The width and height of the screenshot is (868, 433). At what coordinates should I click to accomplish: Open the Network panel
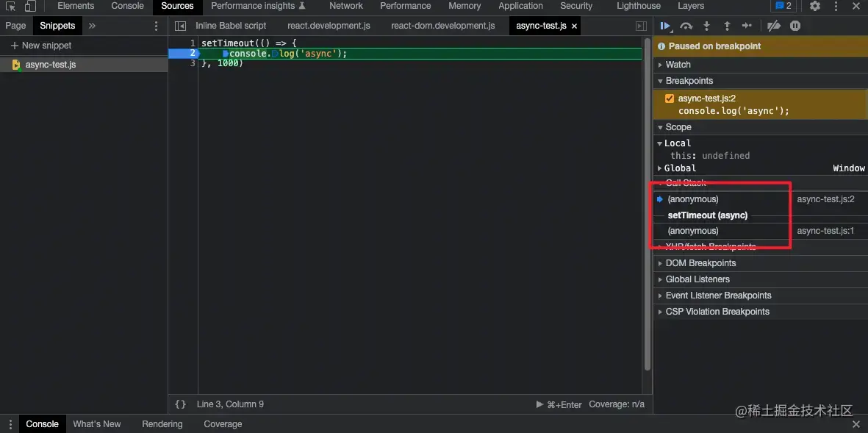click(346, 6)
